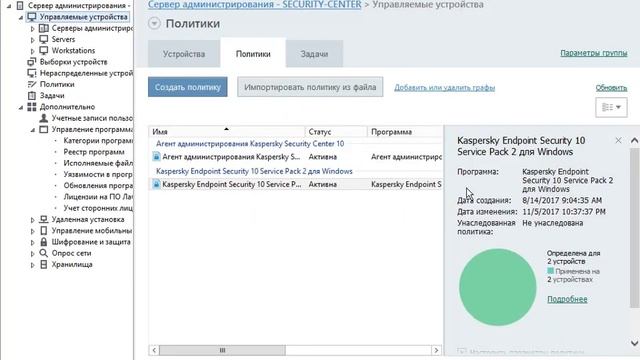This screenshot has height=360, width=640.
Task: Click the Задачи clipboard icon in tree
Action: (32, 96)
